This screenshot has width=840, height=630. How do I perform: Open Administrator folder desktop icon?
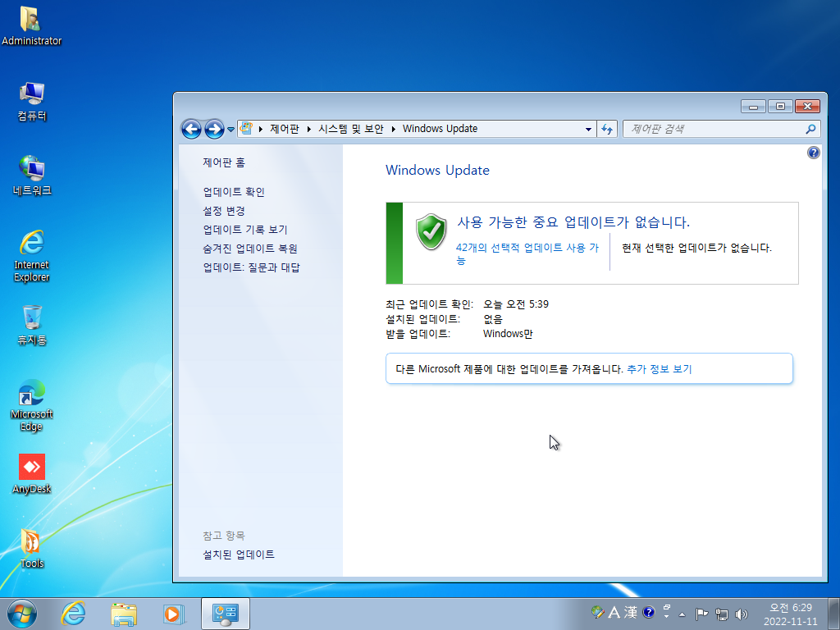point(32,25)
